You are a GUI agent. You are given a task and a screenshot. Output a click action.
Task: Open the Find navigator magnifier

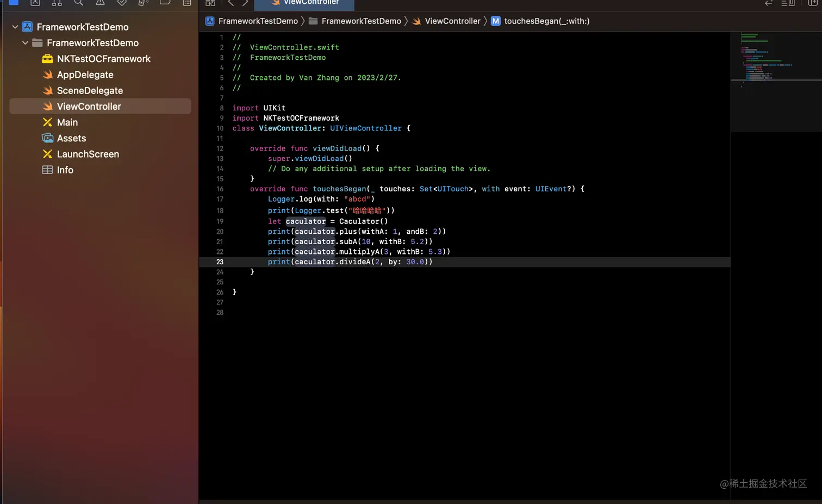click(x=79, y=2)
